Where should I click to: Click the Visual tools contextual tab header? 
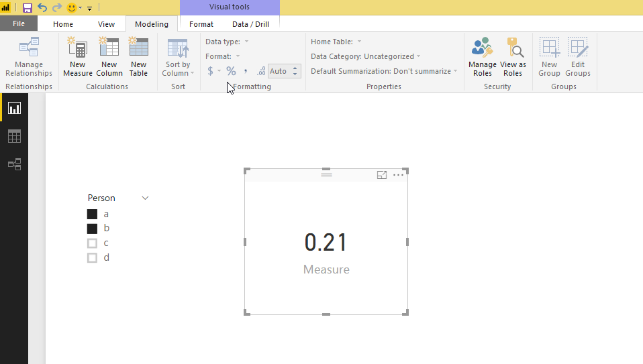230,7
